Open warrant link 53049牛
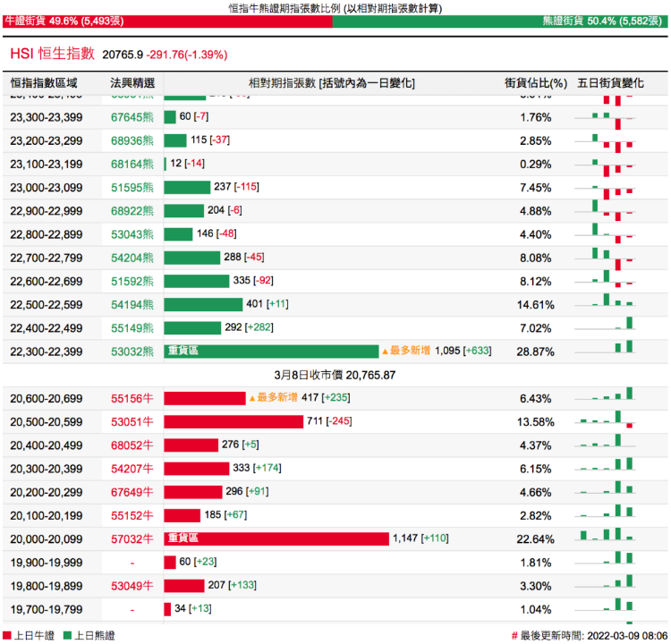This screenshot has height=644, width=671. point(132,586)
